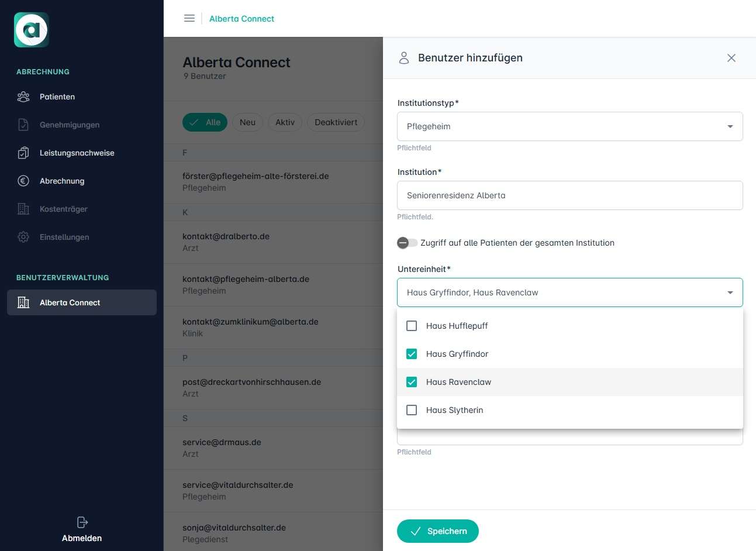Open Genehmigungen in the sidebar
The height and width of the screenshot is (551, 756).
click(x=69, y=125)
